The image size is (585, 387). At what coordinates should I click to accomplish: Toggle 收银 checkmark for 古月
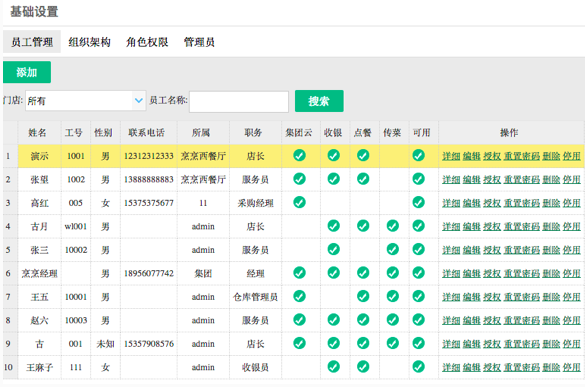click(334, 226)
